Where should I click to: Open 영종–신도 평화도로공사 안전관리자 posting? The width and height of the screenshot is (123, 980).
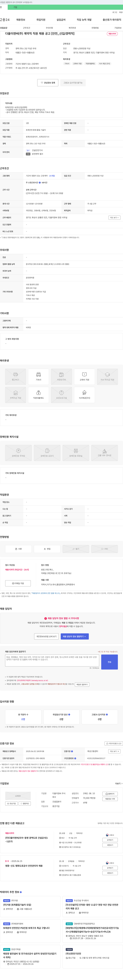24,866
